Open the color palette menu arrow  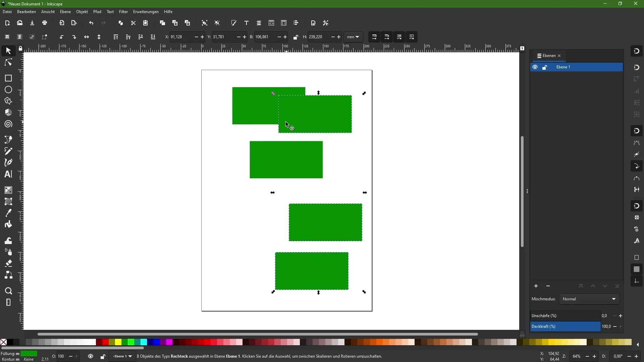pos(638,345)
